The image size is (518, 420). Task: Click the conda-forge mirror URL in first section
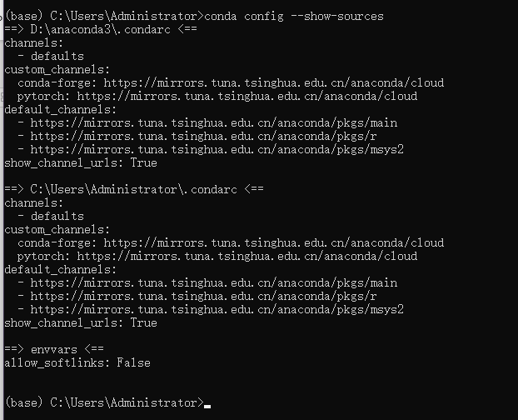pos(273,82)
